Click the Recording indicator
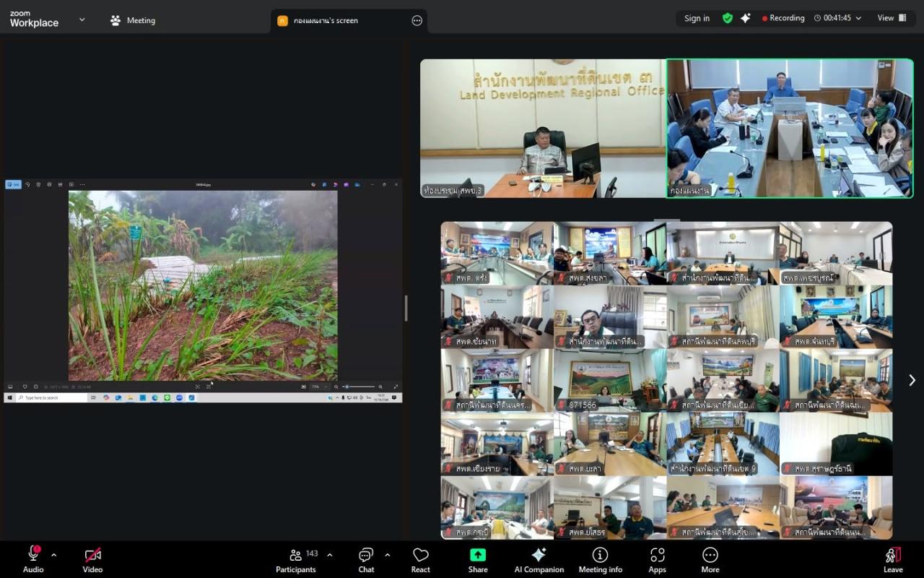The height and width of the screenshot is (578, 924). pyautogui.click(x=783, y=18)
